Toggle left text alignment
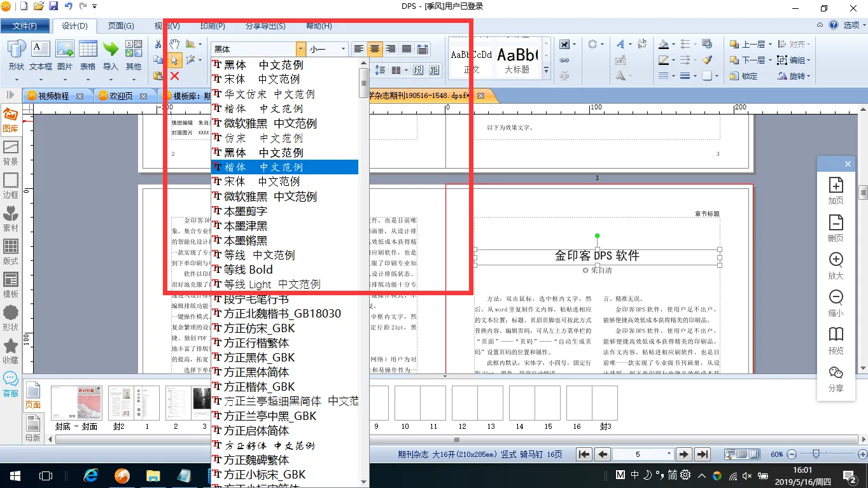The image size is (868, 488). (360, 49)
